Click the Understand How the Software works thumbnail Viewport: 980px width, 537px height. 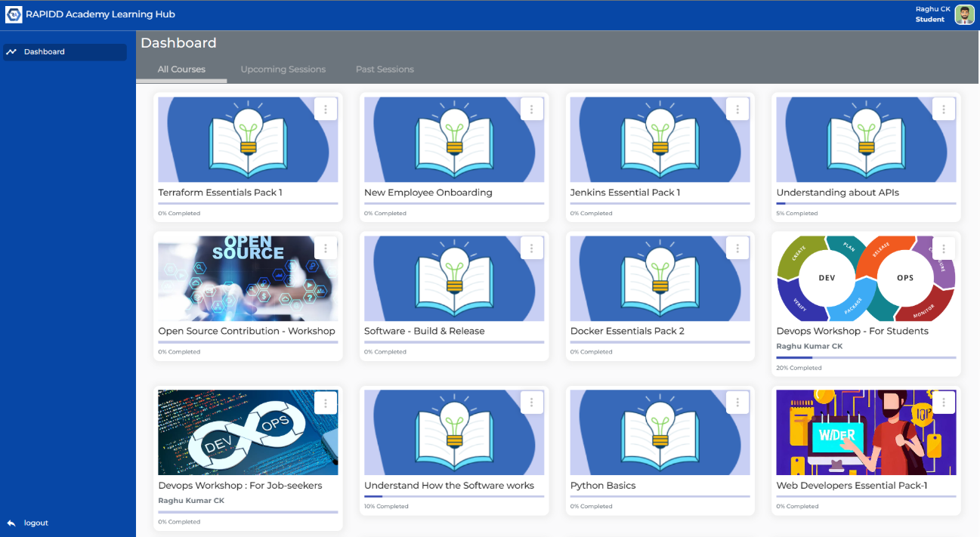[x=453, y=433]
